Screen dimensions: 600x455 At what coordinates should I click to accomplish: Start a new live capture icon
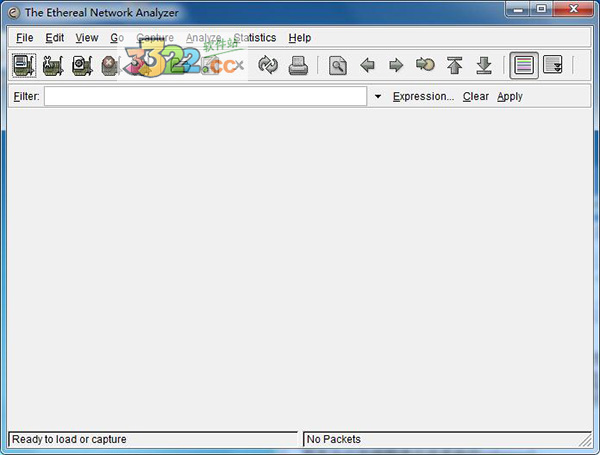[82, 65]
